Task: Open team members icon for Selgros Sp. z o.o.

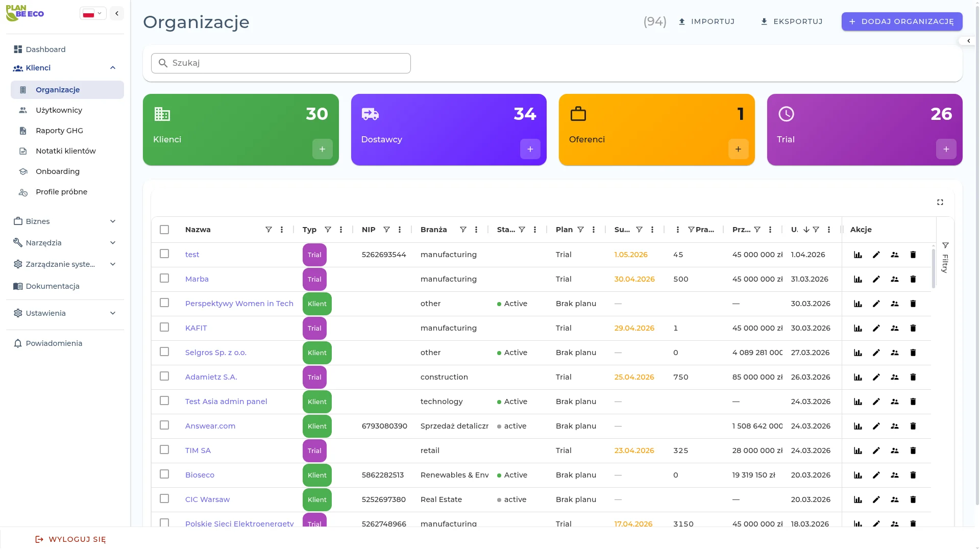Action: point(895,353)
